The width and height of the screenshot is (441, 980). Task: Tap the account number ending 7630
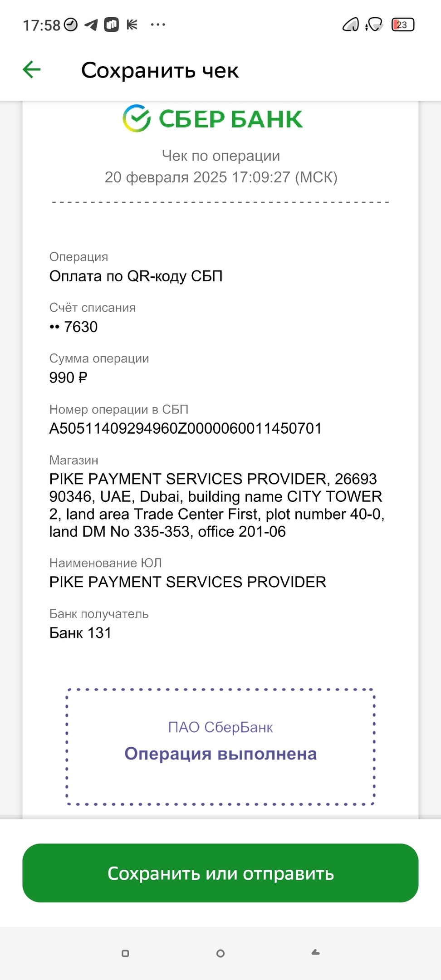click(x=73, y=327)
